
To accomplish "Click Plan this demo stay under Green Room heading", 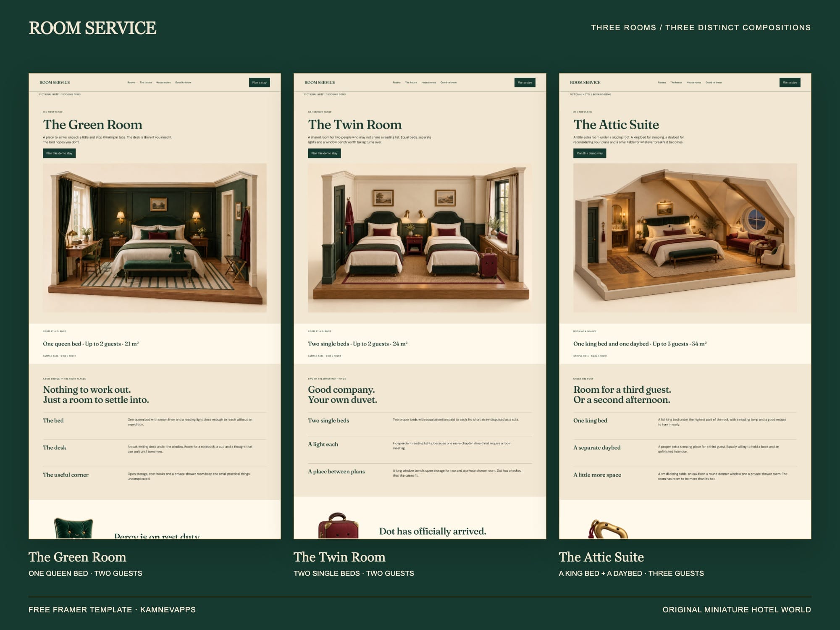I will 59,153.
